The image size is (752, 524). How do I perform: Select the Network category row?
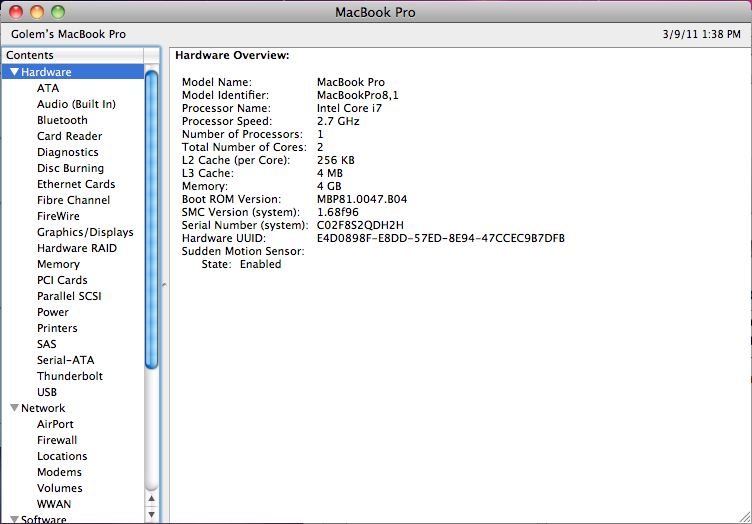pos(73,408)
